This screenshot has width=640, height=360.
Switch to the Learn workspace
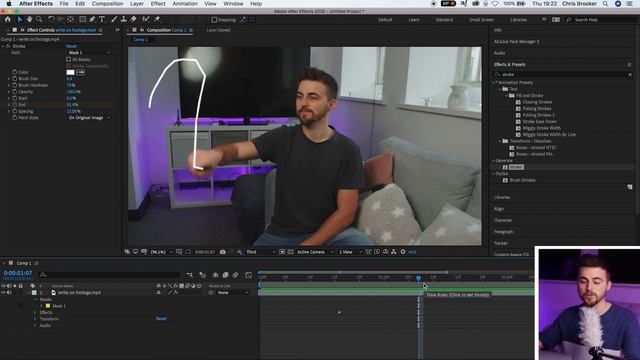click(414, 20)
